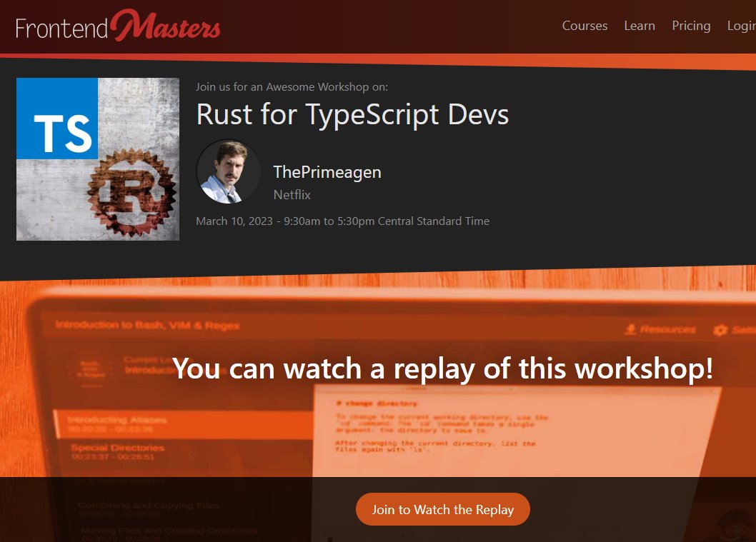Select the Special Directories lesson row
Image resolution: width=756 pixels, height=542 pixels.
point(117,452)
